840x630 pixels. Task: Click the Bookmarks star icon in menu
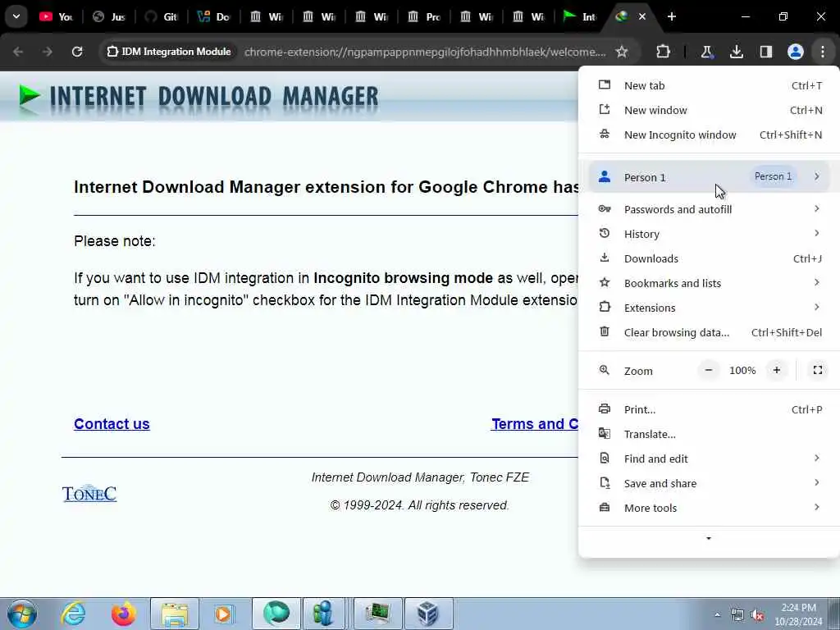pos(605,283)
